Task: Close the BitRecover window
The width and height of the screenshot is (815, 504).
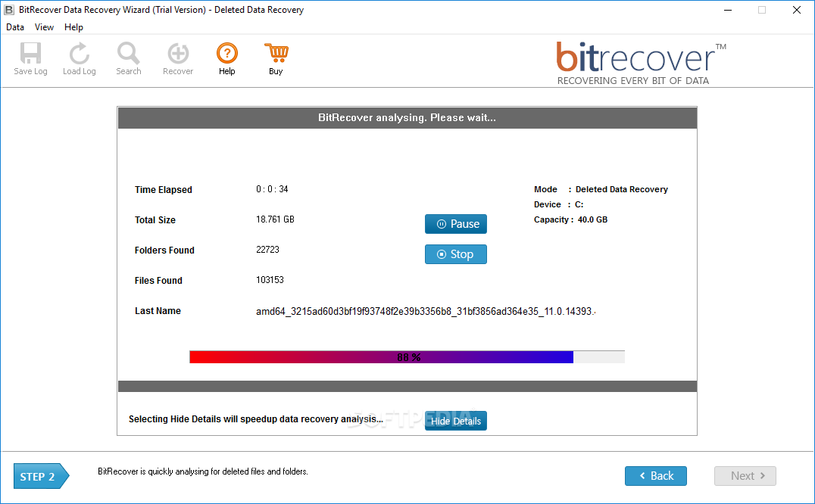Action: pyautogui.click(x=796, y=10)
